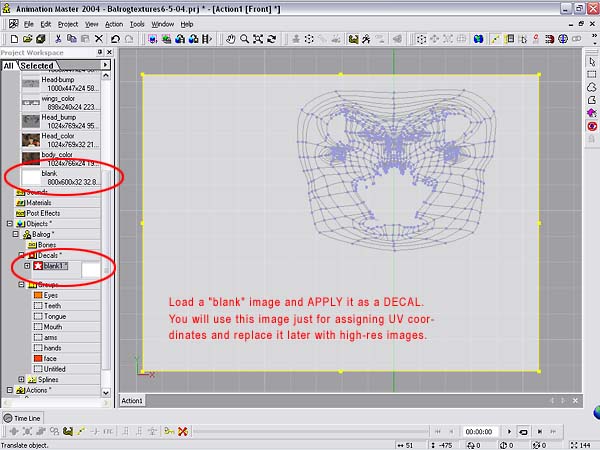600x450 pixels.
Task: Select the Move hand tool
Action: click(x=230, y=38)
